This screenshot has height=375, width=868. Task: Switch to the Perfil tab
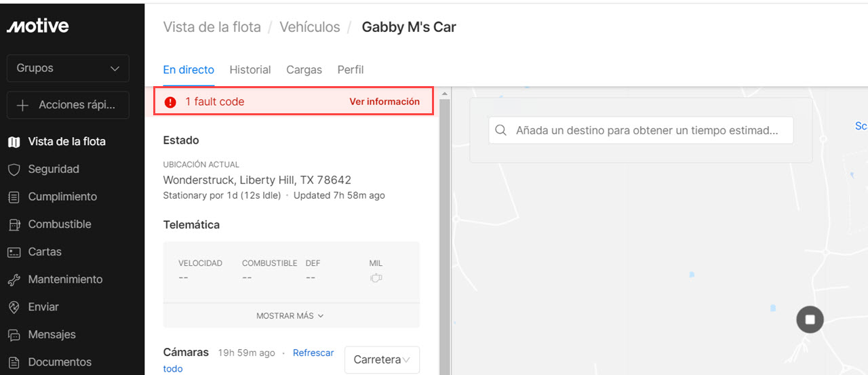coord(351,70)
